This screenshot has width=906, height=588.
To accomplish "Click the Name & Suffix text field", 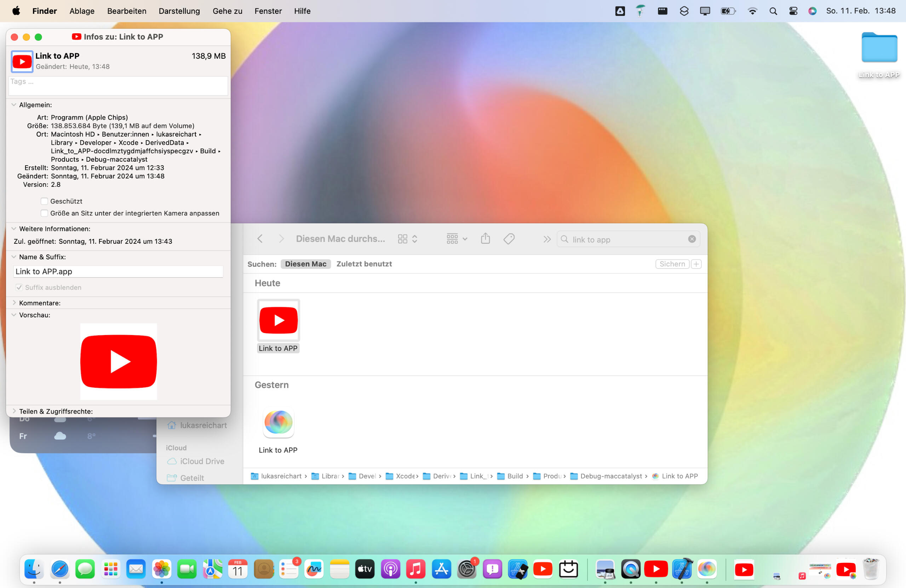I will tap(118, 271).
